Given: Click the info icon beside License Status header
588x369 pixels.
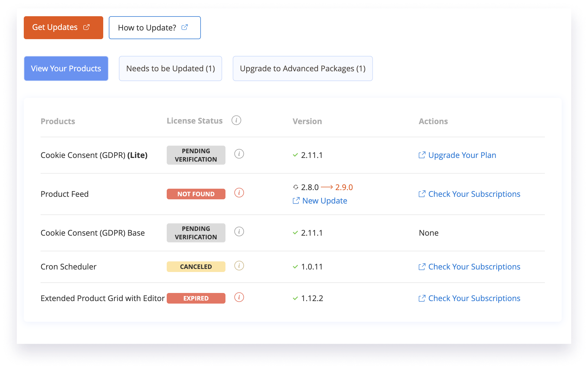Looking at the screenshot, I should click(x=236, y=120).
